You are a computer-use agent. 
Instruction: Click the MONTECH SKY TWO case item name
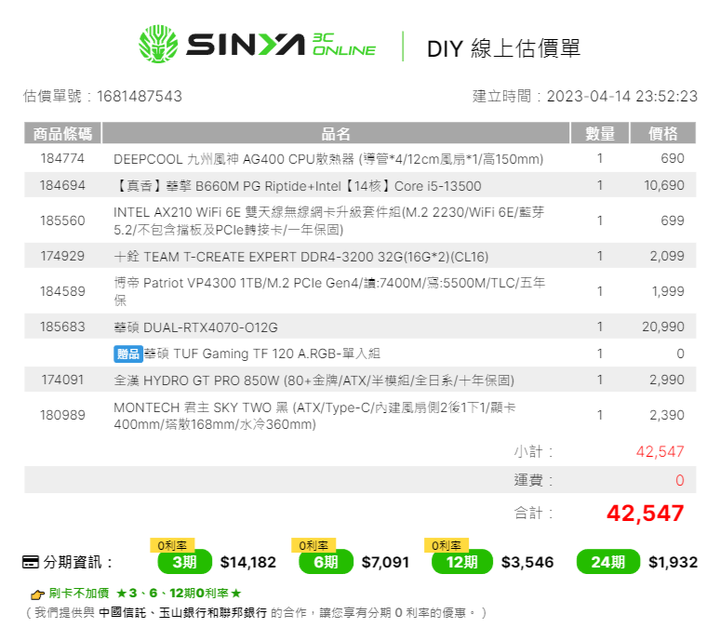point(315,416)
